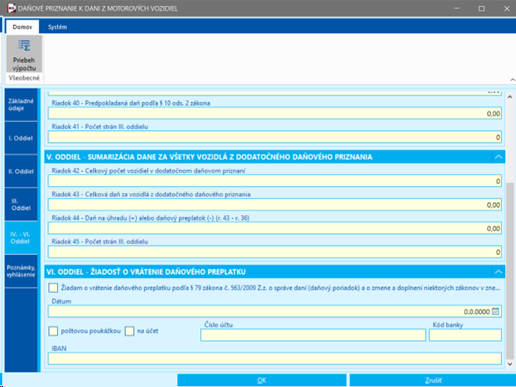This screenshot has height=387, width=516.
Task: Click the scrollbar up arrow
Action: [x=510, y=97]
